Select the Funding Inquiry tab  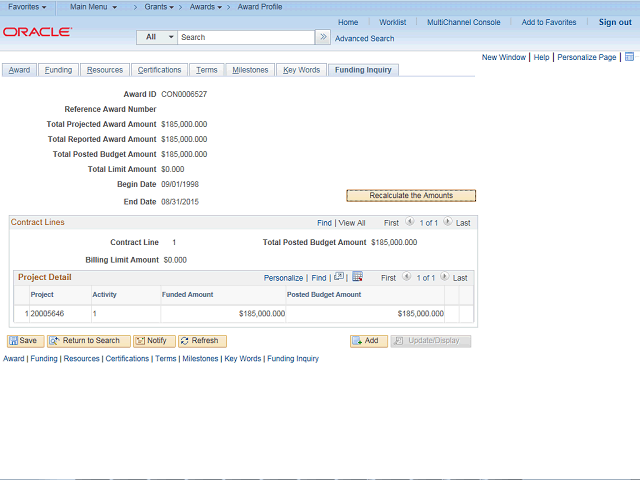363,70
